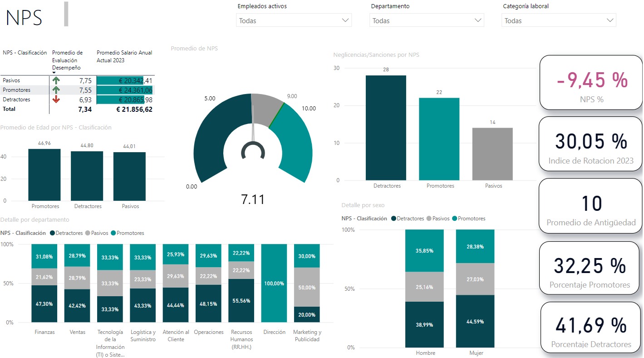Expand the Departamento filter dropdown

pyautogui.click(x=427, y=20)
